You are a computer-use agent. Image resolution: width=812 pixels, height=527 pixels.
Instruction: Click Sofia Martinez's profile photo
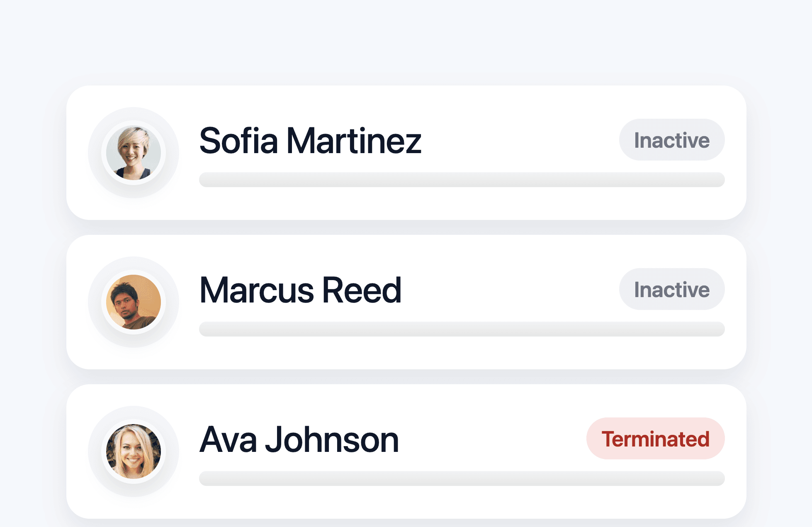134,153
